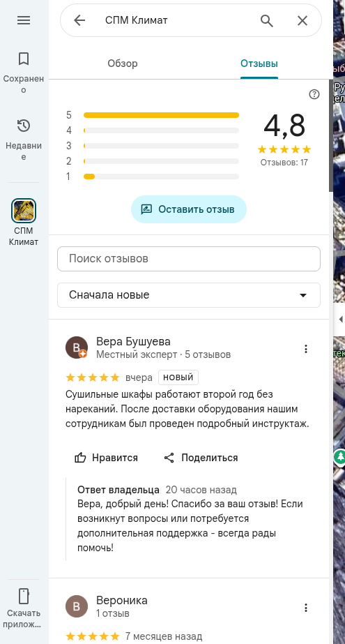Switch to the Обзор tab

click(122, 63)
